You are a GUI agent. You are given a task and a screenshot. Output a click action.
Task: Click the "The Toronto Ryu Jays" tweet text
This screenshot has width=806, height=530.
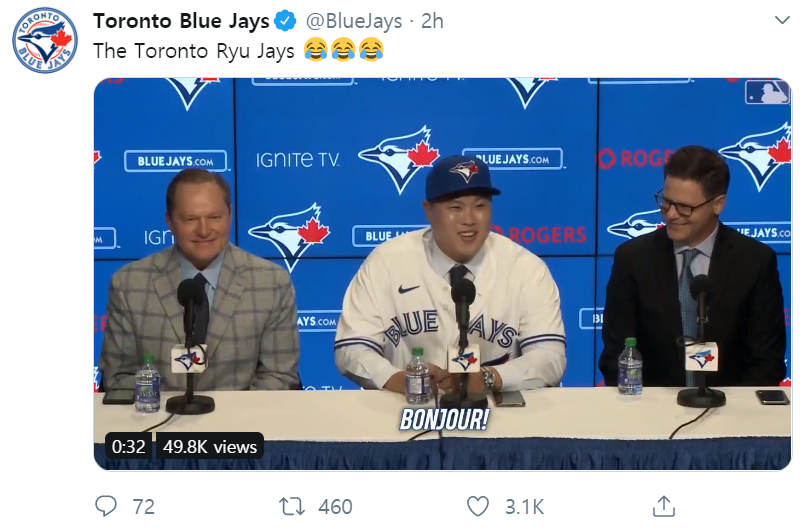coord(193,50)
